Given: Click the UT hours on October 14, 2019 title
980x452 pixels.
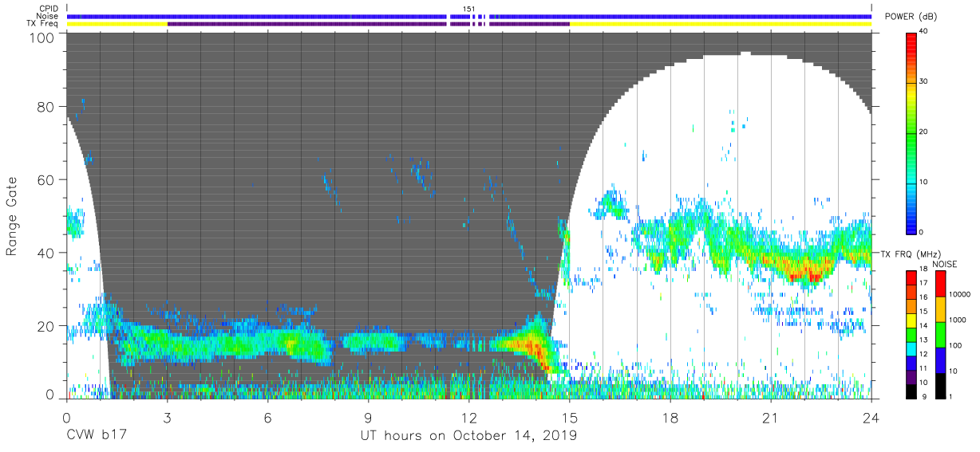Looking at the screenshot, I should (468, 436).
